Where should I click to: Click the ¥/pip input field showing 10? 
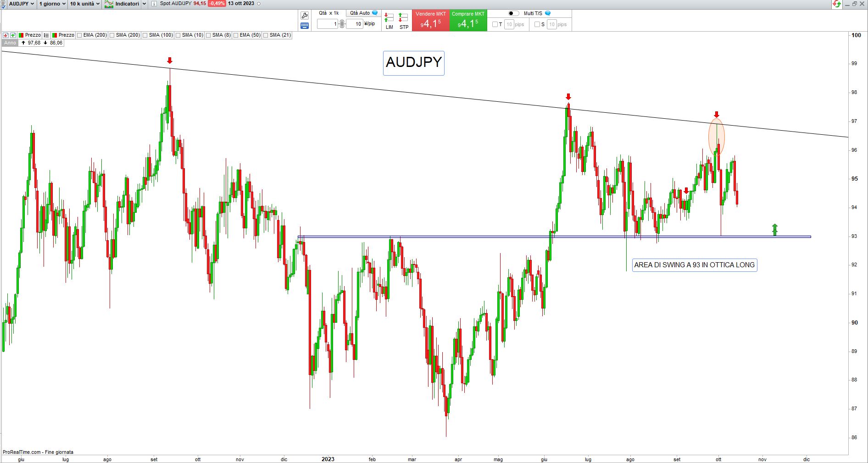click(x=354, y=24)
